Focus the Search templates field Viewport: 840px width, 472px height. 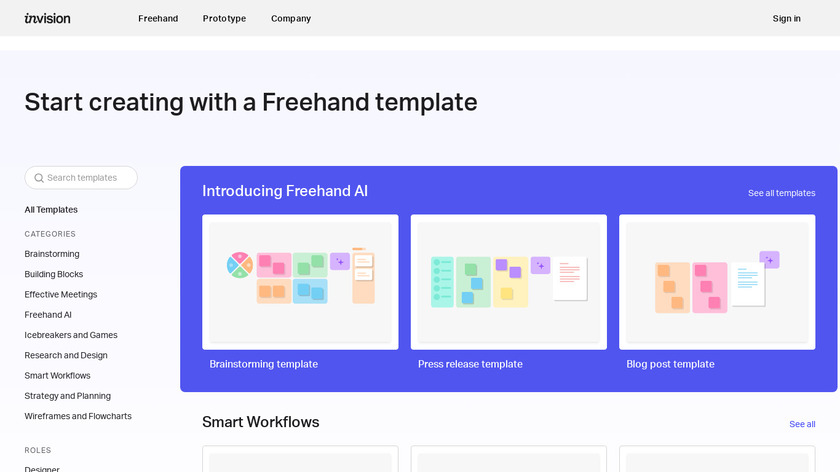pyautogui.click(x=88, y=178)
